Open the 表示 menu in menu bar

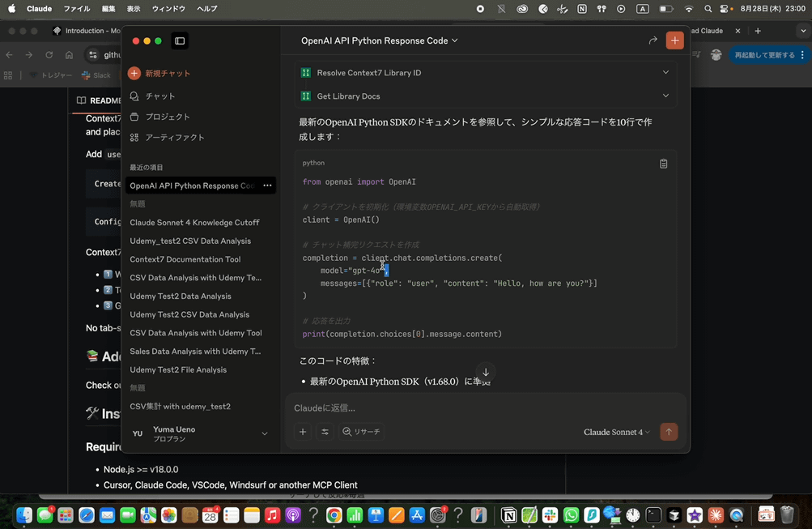coord(134,8)
